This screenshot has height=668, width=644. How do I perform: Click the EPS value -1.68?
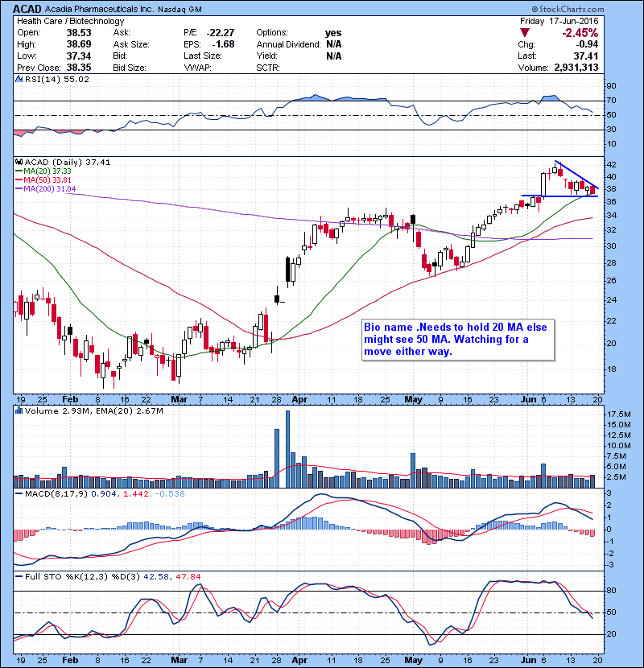223,44
